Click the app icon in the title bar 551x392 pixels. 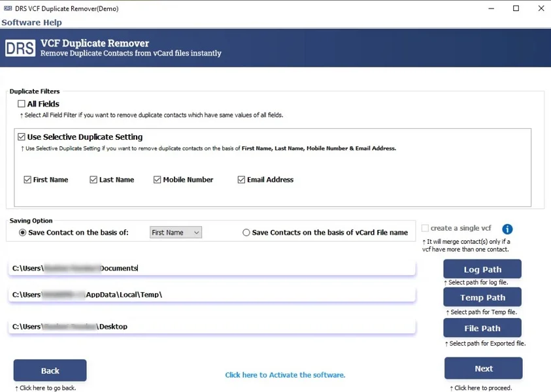(8, 9)
